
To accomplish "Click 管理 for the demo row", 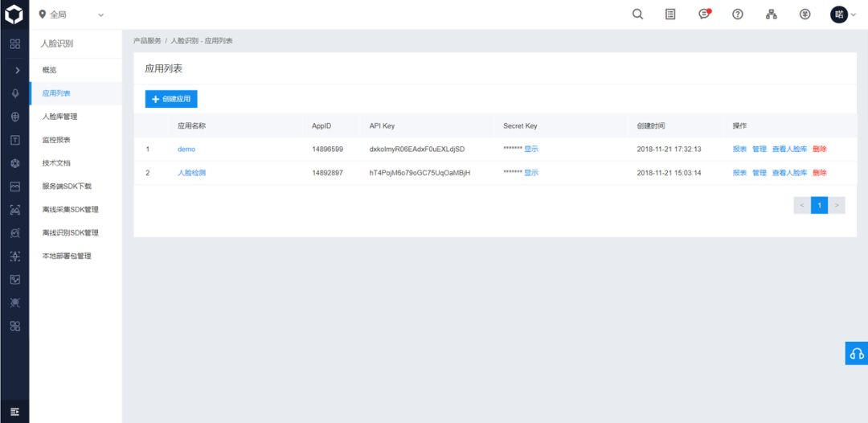I will tap(759, 150).
